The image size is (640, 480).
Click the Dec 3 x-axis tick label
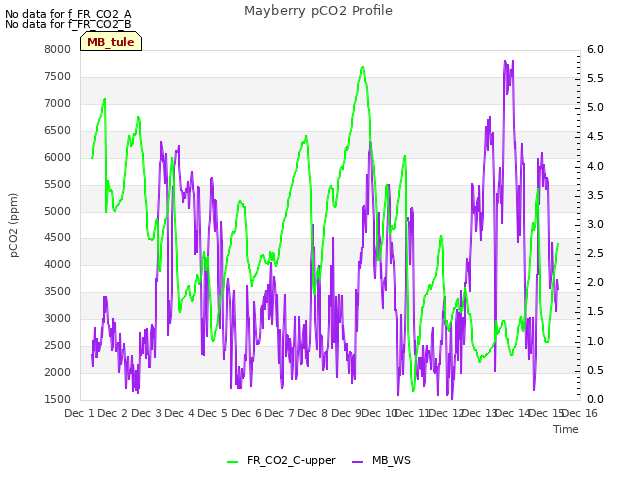146,413
